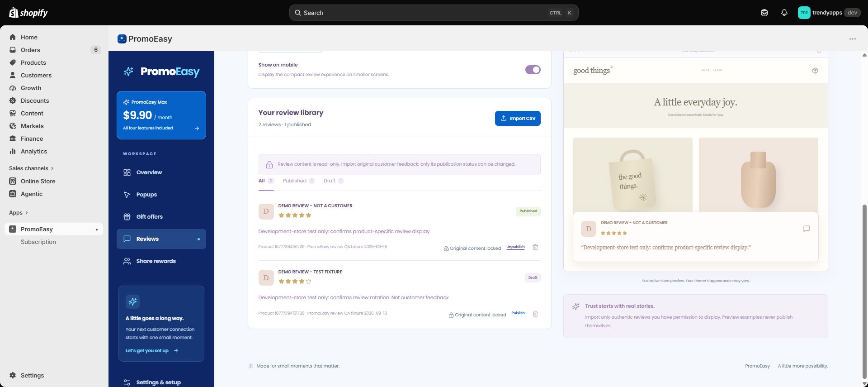Click the chat bubble icon in the preview review card
This screenshot has height=387, width=868.
tap(807, 229)
